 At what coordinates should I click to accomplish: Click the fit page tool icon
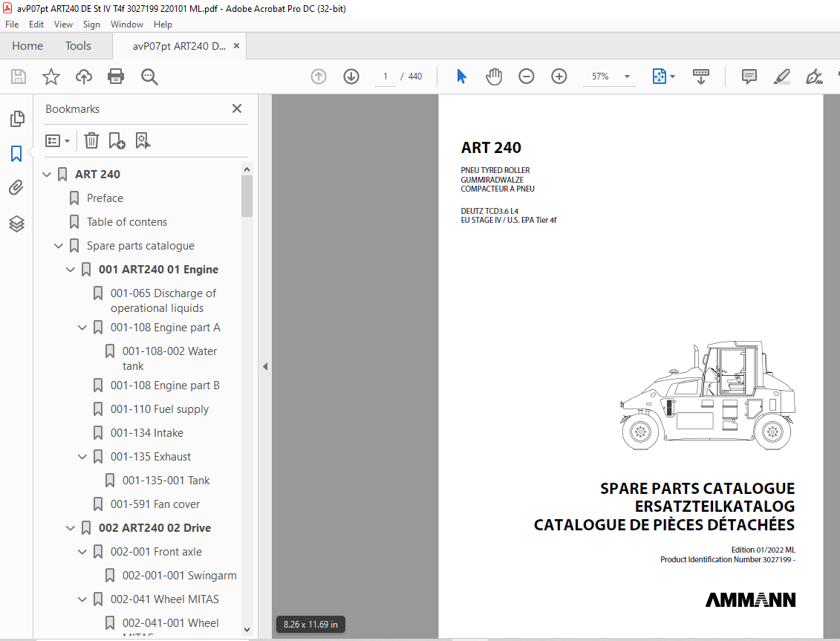tap(660, 77)
